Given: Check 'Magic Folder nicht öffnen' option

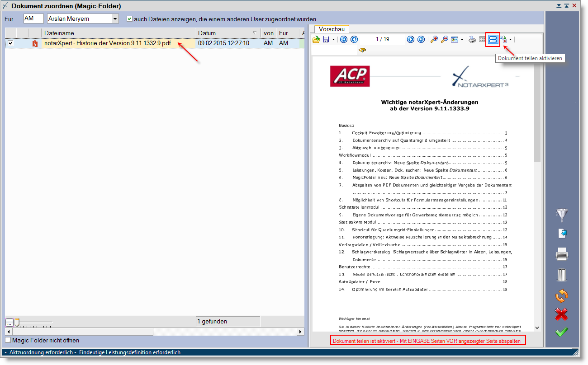Looking at the screenshot, I should [8, 340].
